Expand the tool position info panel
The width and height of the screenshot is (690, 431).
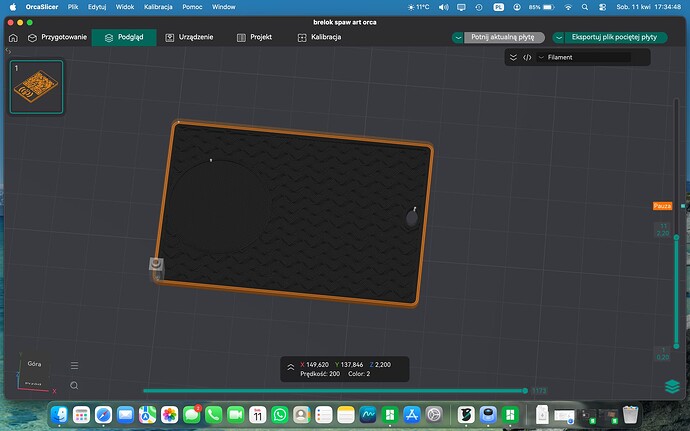click(x=291, y=367)
